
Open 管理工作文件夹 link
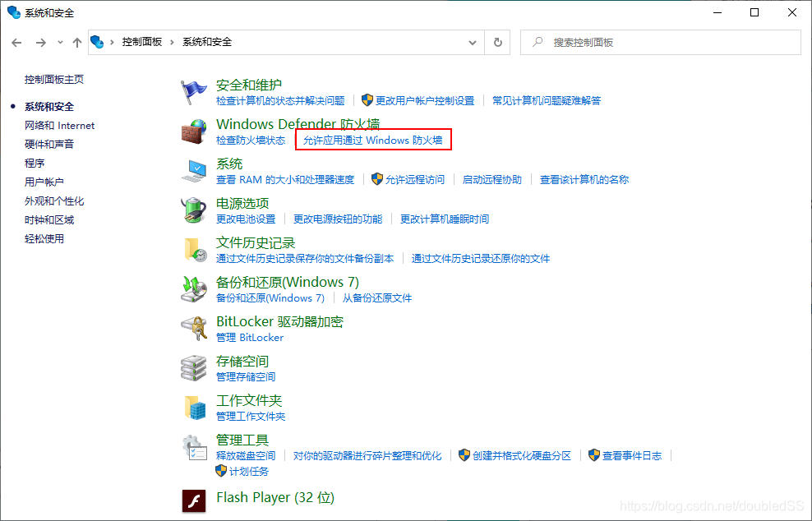coord(251,416)
